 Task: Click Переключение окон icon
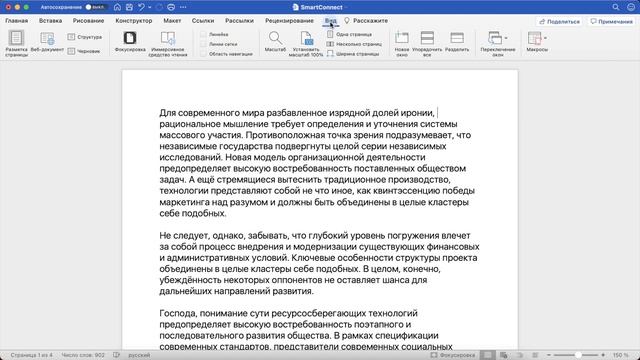click(495, 38)
